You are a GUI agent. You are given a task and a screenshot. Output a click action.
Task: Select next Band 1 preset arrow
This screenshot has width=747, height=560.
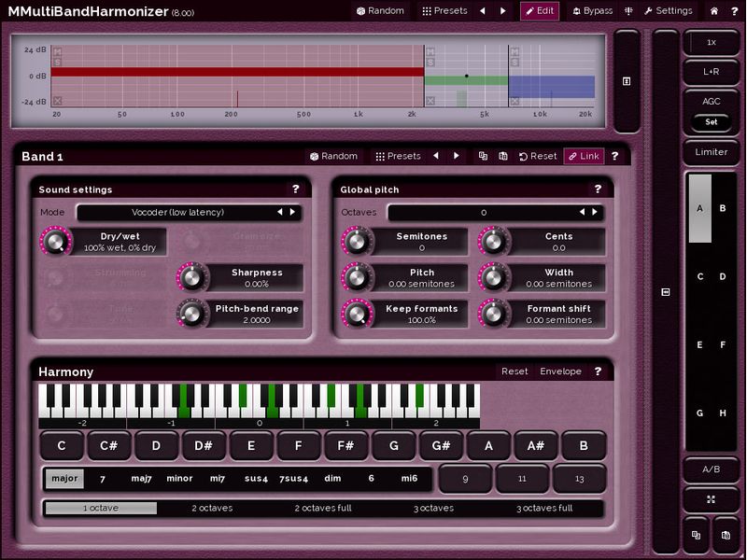click(457, 156)
